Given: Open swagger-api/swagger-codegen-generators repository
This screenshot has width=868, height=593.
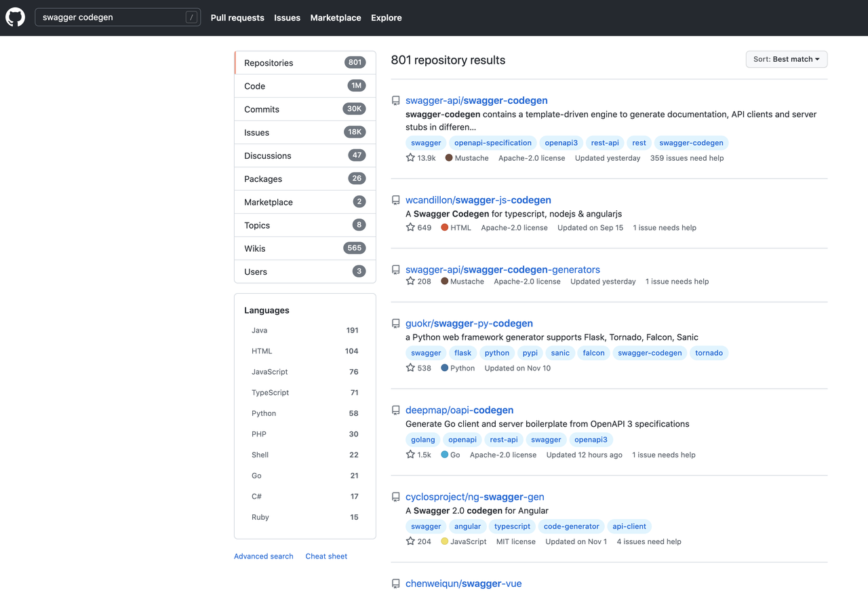Looking at the screenshot, I should click(502, 269).
